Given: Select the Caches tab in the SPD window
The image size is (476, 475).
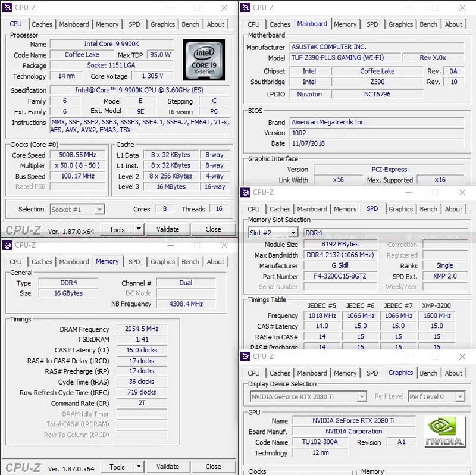Looking at the screenshot, I should pyautogui.click(x=280, y=209).
